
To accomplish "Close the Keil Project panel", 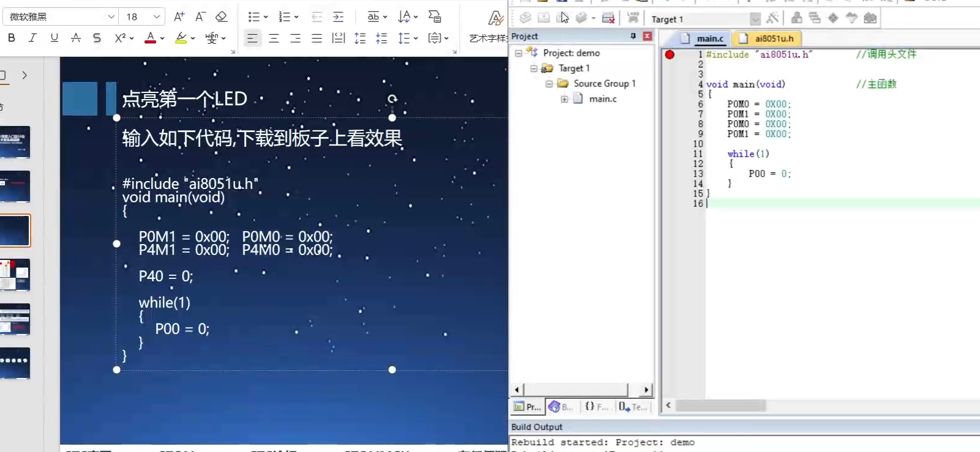I will [647, 36].
